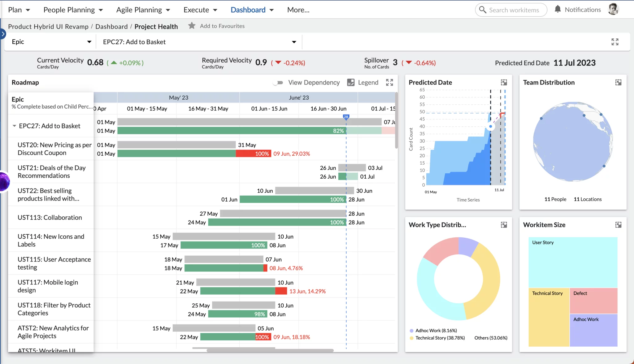Enable the View Dependency toggle
This screenshot has width=634, height=364.
pyautogui.click(x=278, y=82)
